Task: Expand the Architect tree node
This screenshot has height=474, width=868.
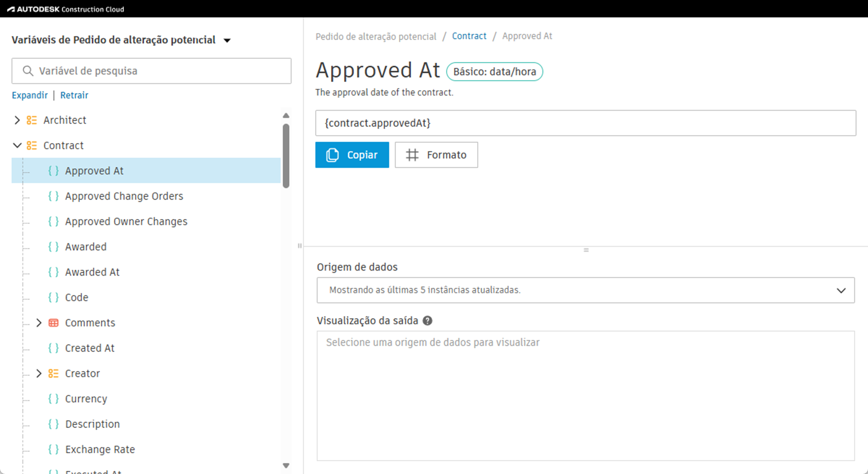Action: coord(17,120)
